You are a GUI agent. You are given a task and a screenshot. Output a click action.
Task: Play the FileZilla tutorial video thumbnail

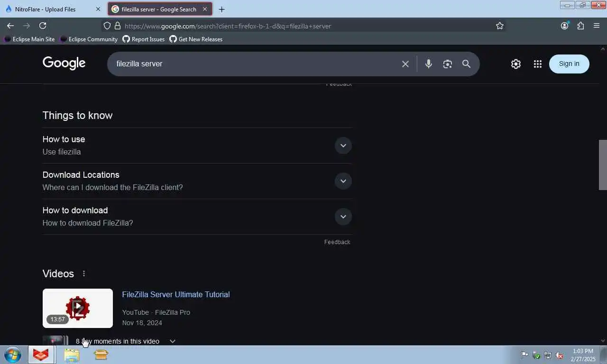pyautogui.click(x=78, y=308)
